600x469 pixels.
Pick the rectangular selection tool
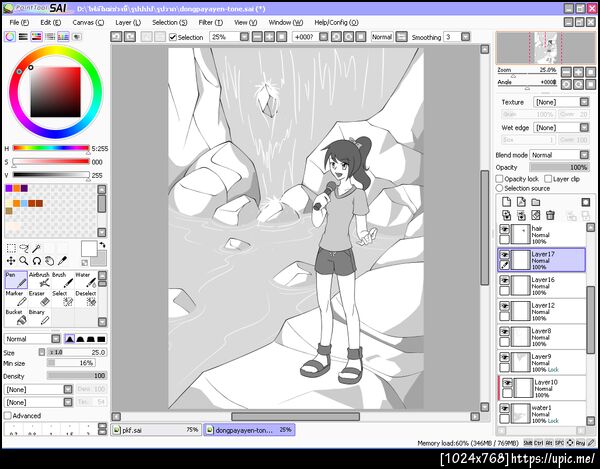[x=11, y=249]
